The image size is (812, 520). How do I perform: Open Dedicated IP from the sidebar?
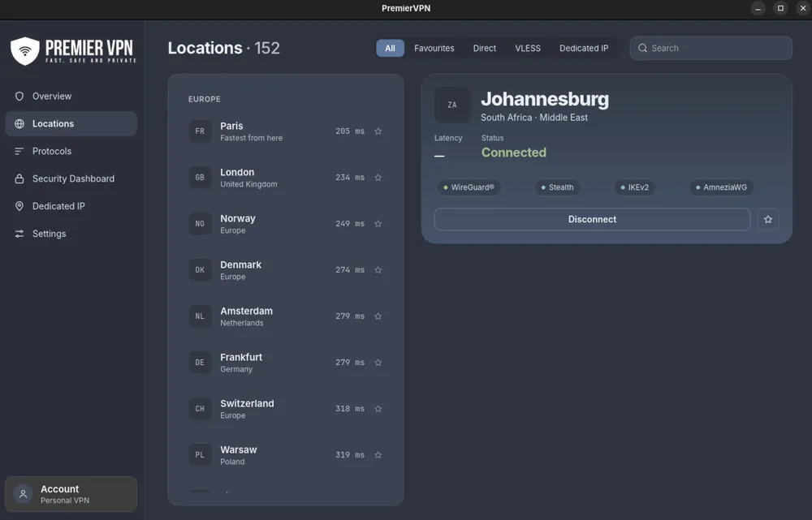(71, 206)
